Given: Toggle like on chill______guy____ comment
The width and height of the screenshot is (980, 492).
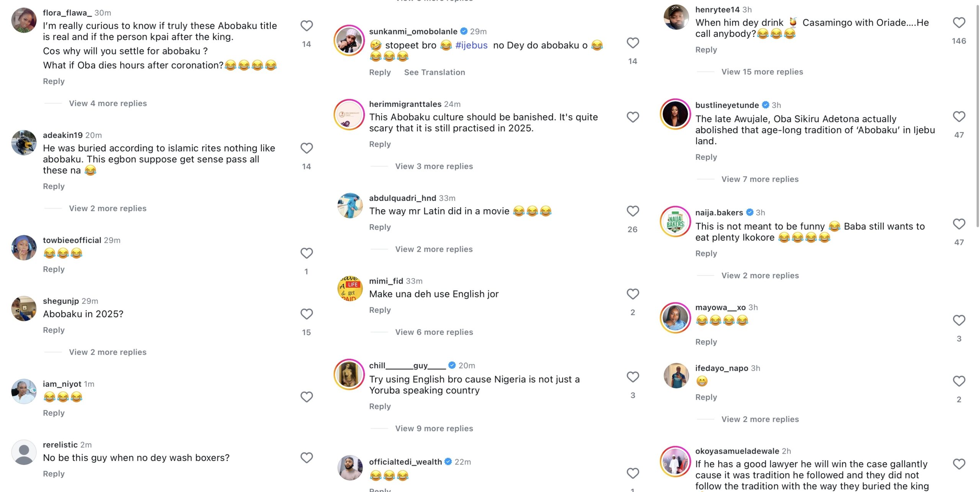Looking at the screenshot, I should (632, 377).
